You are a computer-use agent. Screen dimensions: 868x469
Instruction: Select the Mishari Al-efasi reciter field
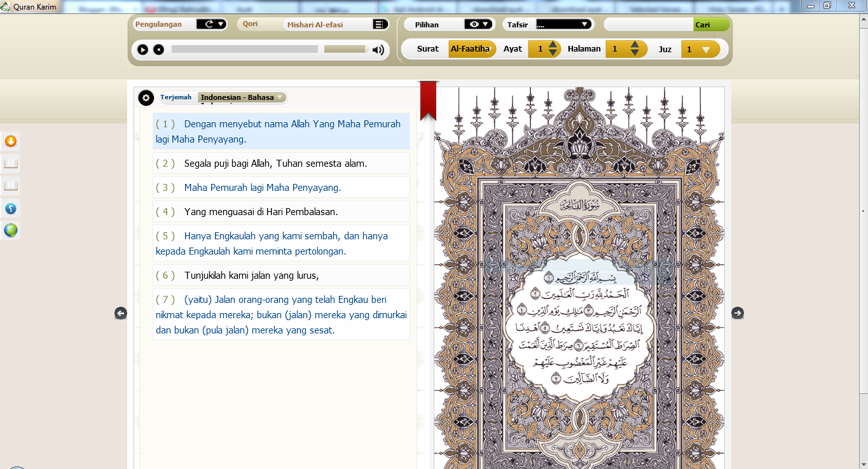(328, 25)
